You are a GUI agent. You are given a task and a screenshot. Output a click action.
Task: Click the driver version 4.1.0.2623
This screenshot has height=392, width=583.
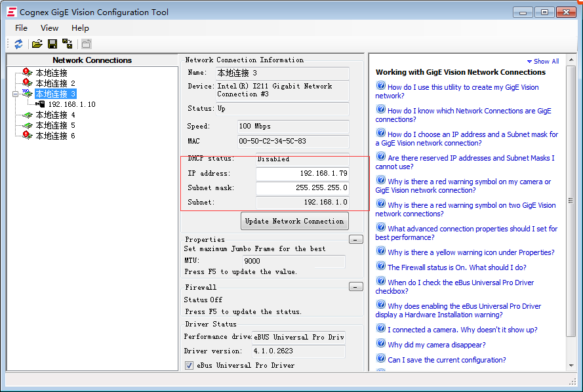(x=298, y=351)
